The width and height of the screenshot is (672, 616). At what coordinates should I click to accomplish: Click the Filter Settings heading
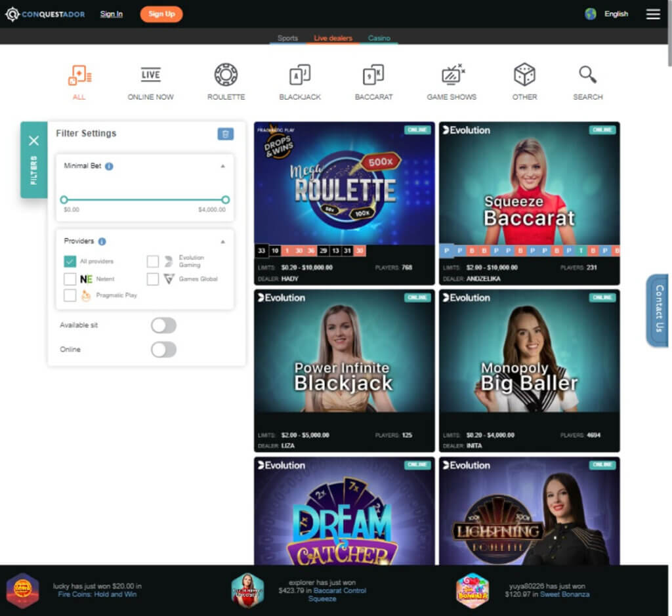click(86, 134)
